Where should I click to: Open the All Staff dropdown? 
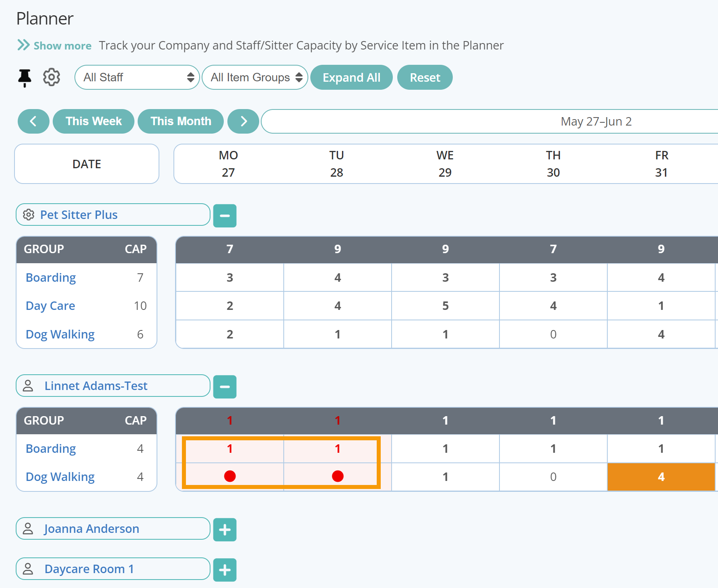tap(137, 77)
